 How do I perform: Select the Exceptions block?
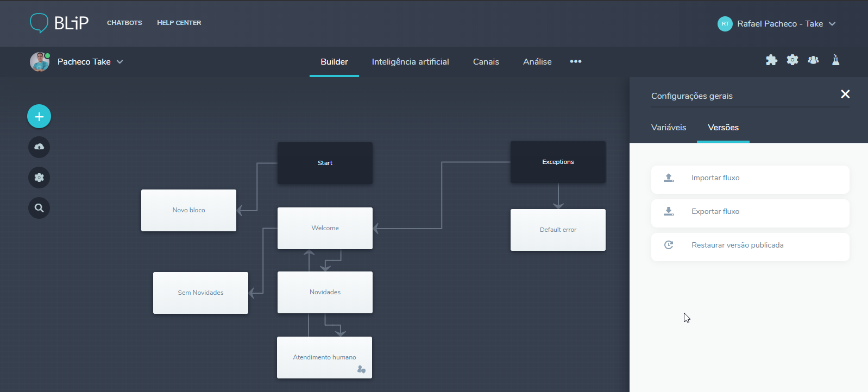[x=558, y=162]
